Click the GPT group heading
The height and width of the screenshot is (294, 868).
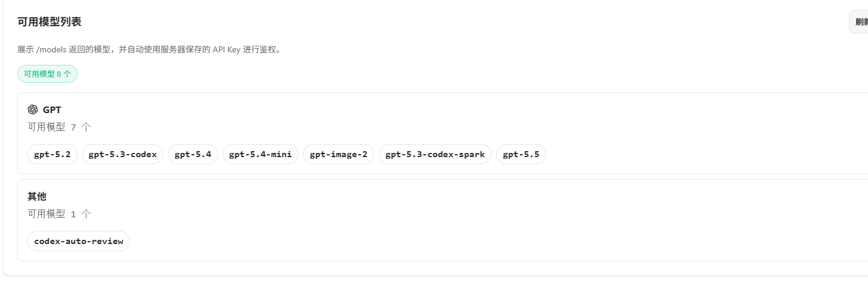52,110
